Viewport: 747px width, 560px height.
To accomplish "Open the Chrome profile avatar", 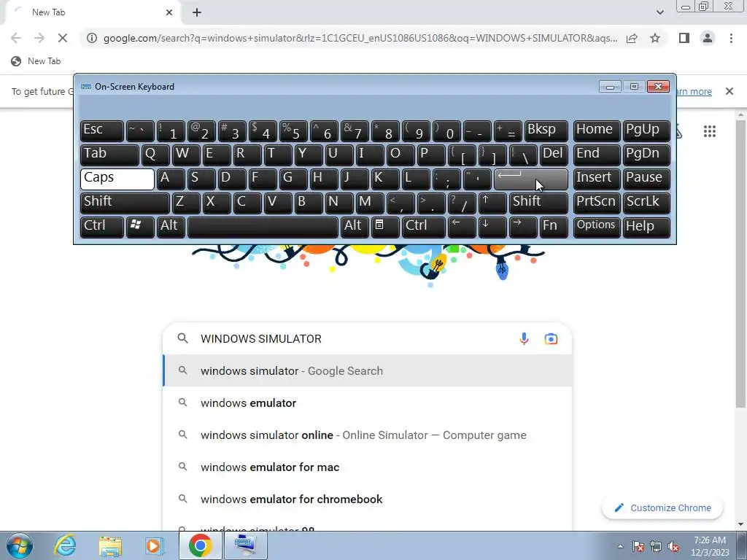I will [x=708, y=38].
